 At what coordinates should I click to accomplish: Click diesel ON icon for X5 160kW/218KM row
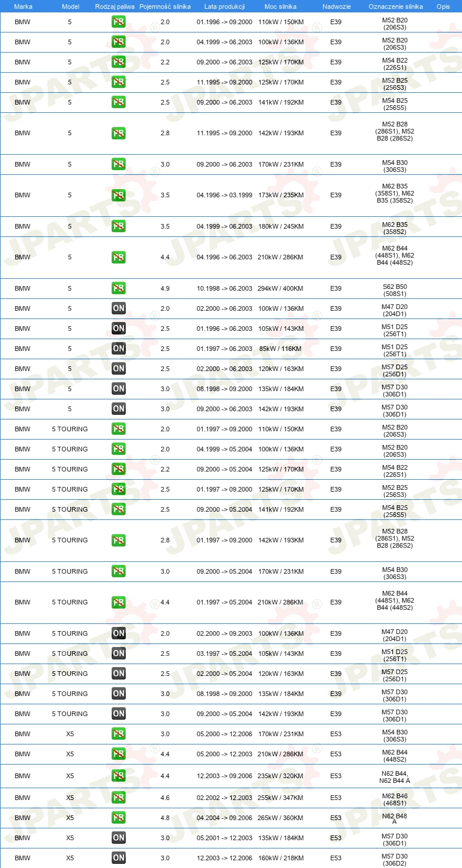point(119,858)
